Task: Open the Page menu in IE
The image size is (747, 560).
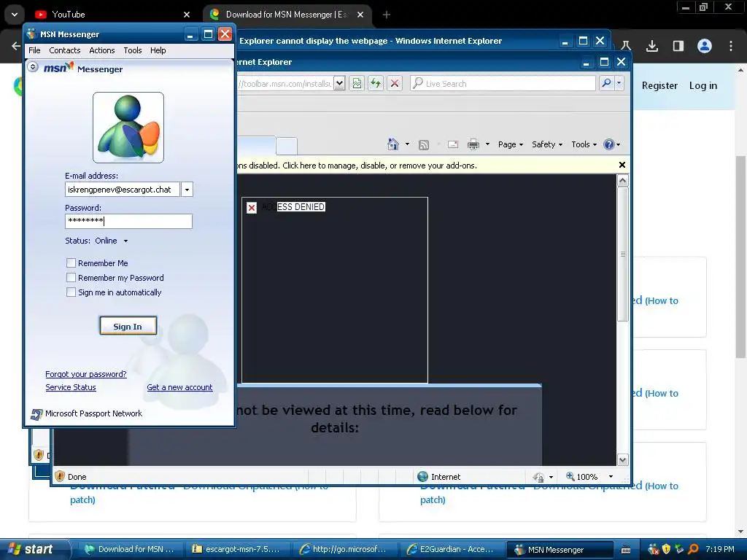Action: (x=510, y=144)
